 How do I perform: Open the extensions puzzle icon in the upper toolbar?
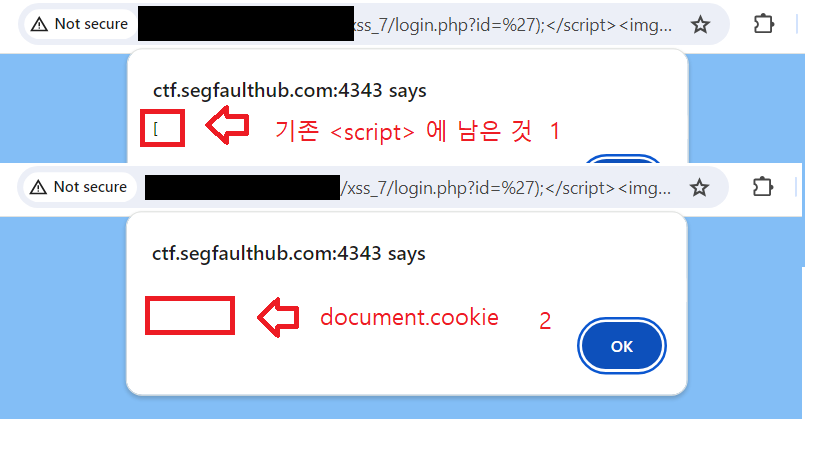tap(764, 24)
